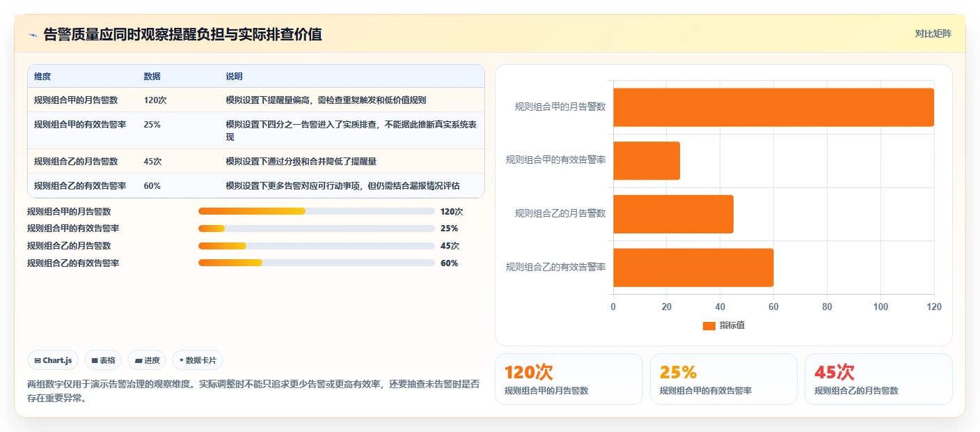
Task: Select the 数据卡片 tag
Action: click(198, 360)
